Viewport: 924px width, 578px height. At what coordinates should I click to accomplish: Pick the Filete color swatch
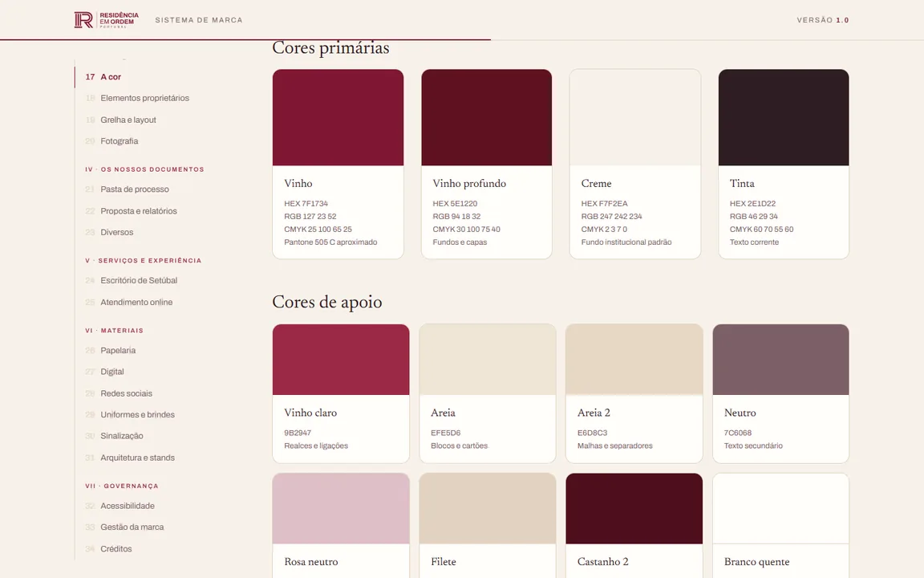(x=488, y=508)
